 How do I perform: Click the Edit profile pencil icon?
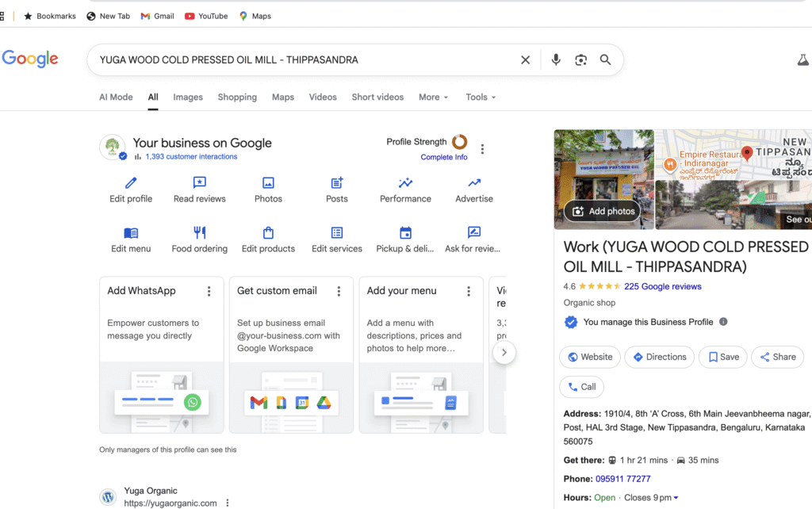[x=131, y=183]
